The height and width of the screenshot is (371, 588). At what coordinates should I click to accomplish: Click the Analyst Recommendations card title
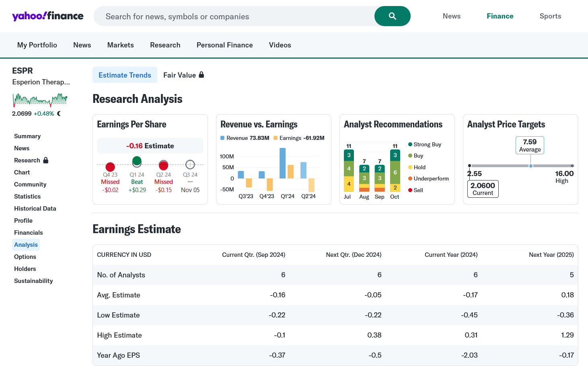point(393,124)
